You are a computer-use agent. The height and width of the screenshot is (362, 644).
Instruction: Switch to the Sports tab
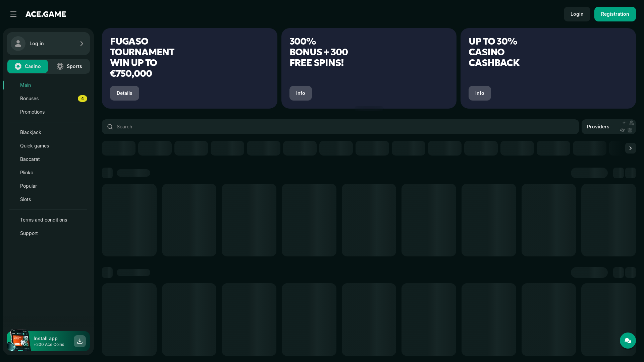click(69, 66)
